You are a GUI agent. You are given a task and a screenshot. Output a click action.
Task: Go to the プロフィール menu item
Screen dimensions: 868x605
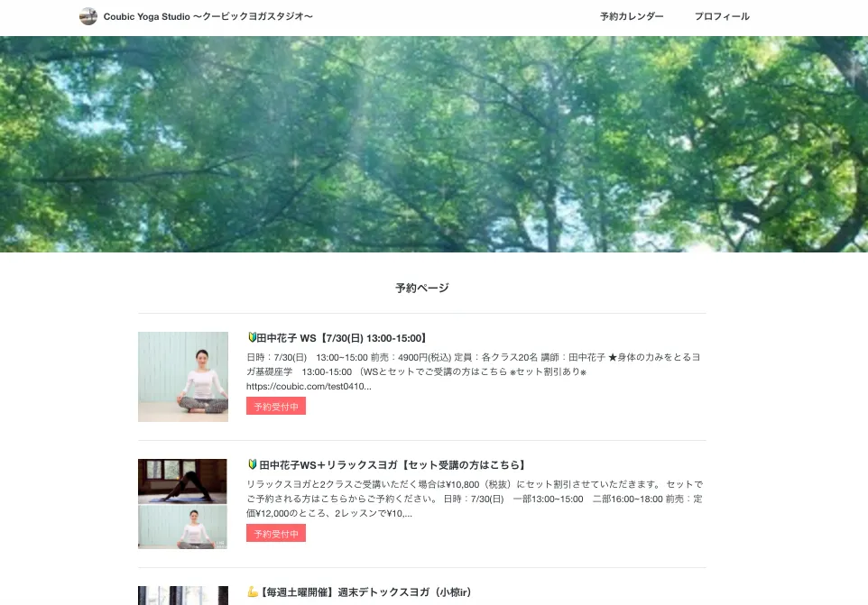(722, 16)
